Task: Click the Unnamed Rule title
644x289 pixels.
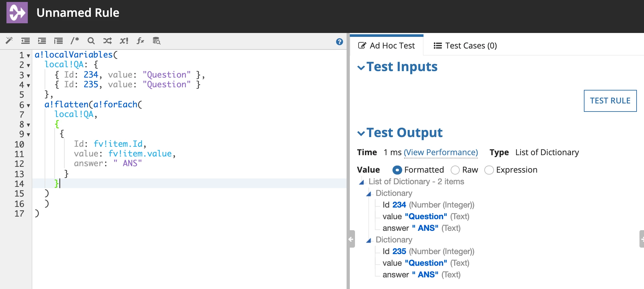Action: tap(78, 13)
